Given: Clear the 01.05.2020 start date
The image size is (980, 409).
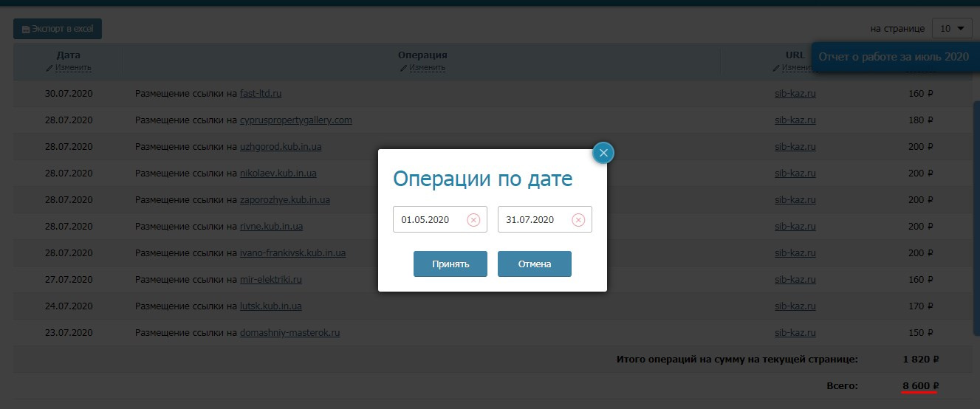Looking at the screenshot, I should (x=473, y=220).
